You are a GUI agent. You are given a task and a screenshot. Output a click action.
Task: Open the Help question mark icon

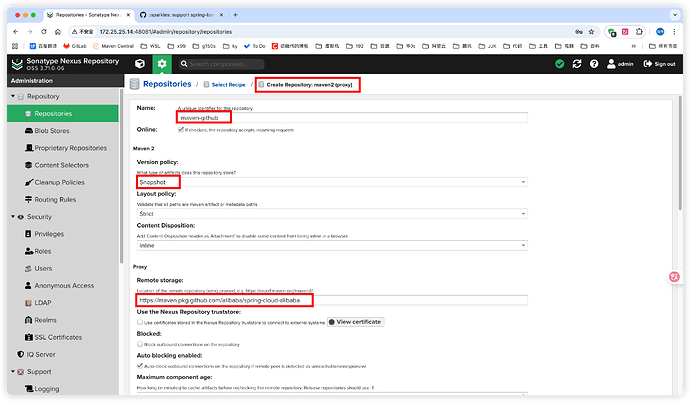(594, 64)
